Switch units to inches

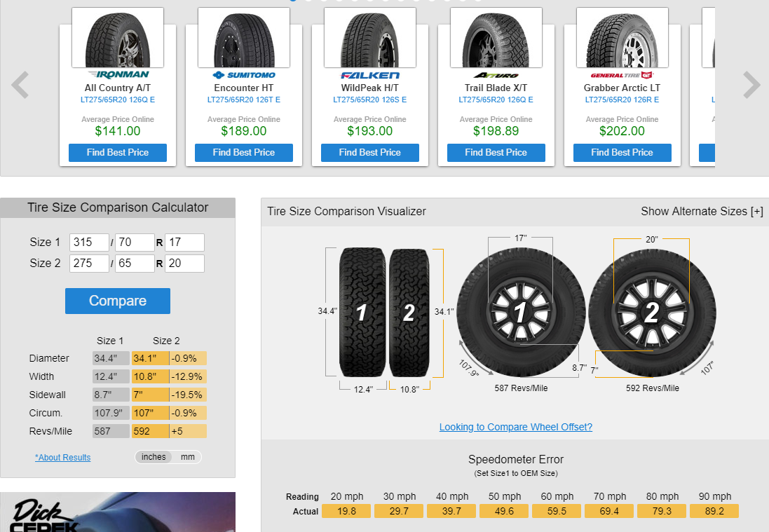154,457
